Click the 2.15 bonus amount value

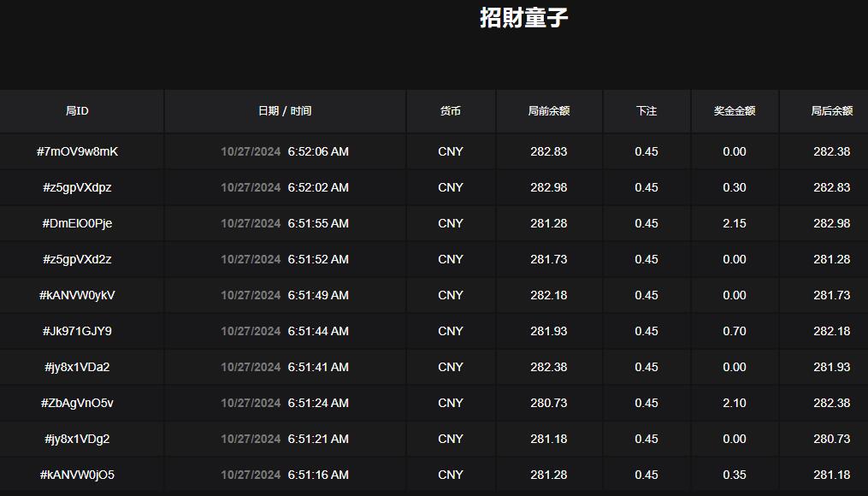[x=733, y=223]
